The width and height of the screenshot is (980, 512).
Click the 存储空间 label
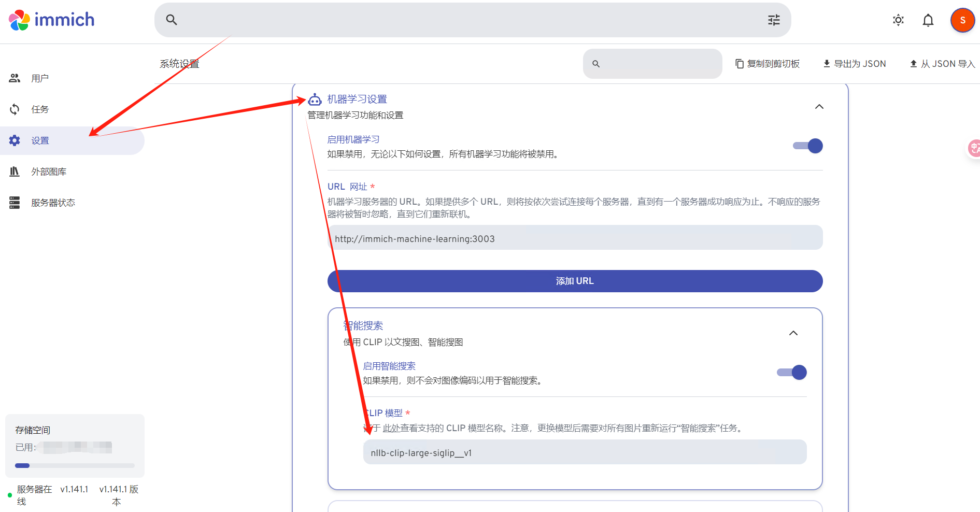tap(33, 430)
